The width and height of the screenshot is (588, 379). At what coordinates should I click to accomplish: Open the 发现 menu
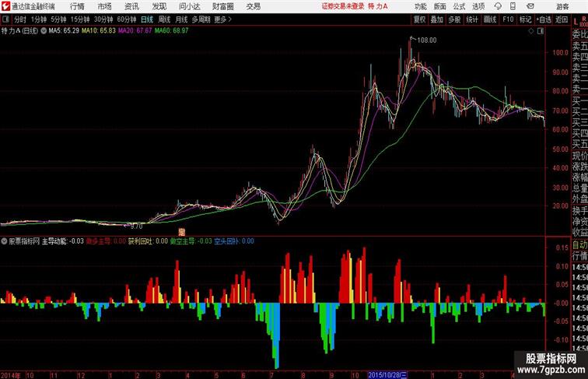159,6
